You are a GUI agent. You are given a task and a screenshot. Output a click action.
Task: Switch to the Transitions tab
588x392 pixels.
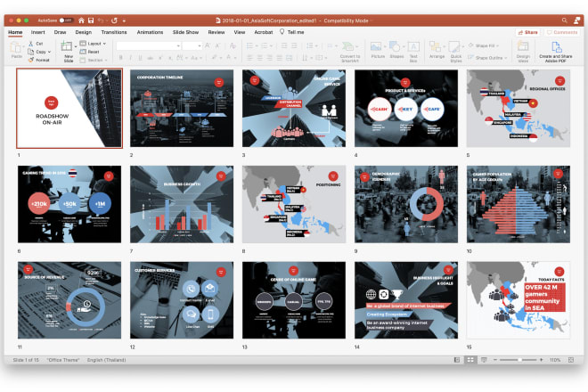(114, 32)
